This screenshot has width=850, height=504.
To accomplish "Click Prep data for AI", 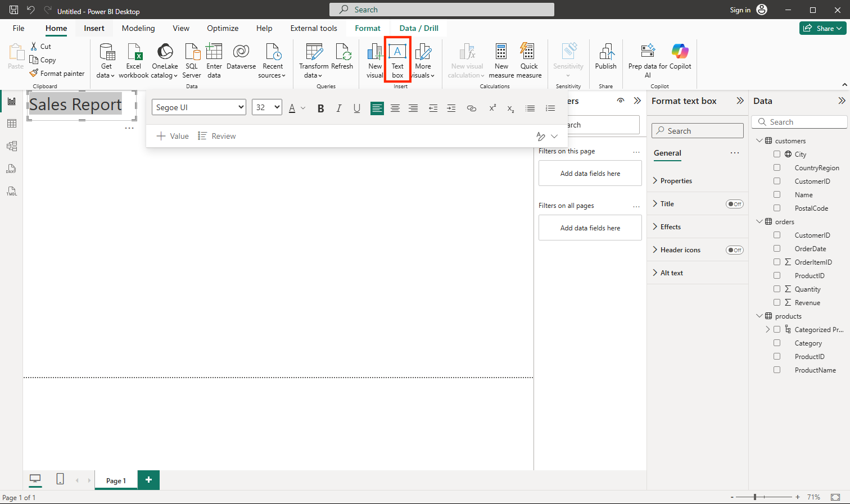I will click(x=648, y=61).
